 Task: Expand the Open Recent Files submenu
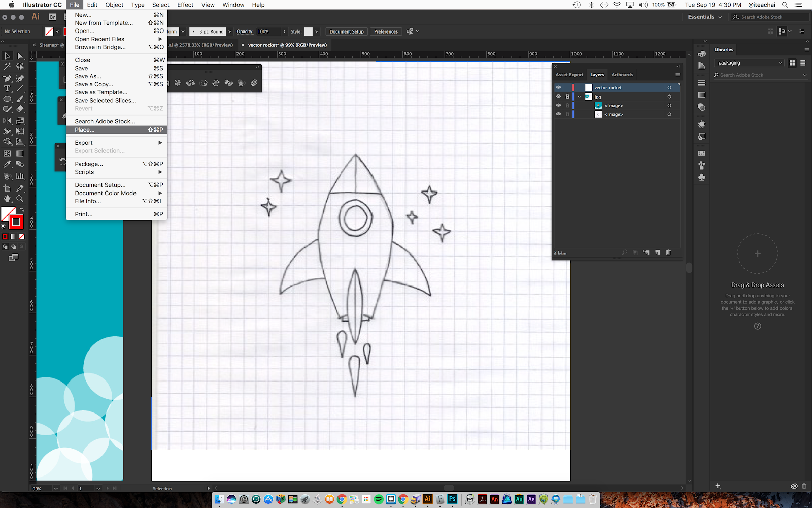(117, 39)
